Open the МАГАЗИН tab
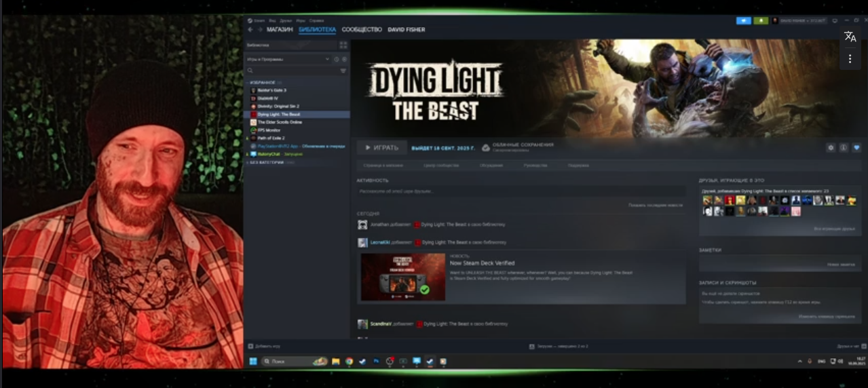The image size is (868, 388). point(280,30)
